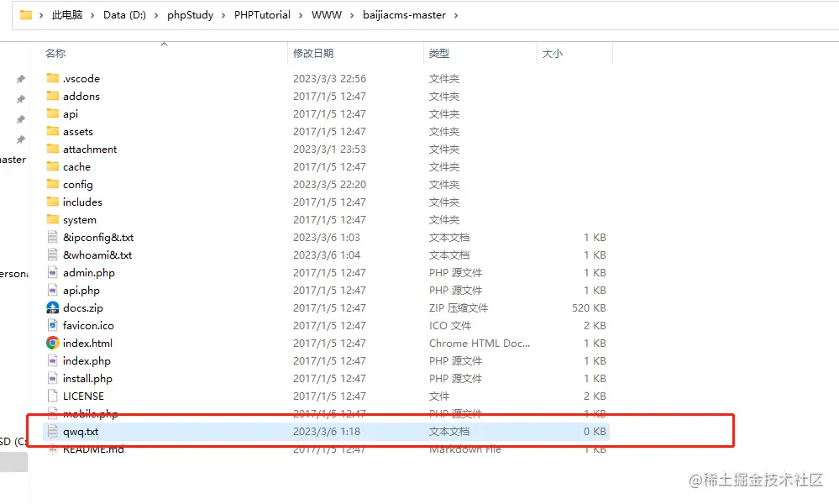Select the index.html file name
Image resolution: width=839 pixels, height=504 pixels.
(x=87, y=343)
